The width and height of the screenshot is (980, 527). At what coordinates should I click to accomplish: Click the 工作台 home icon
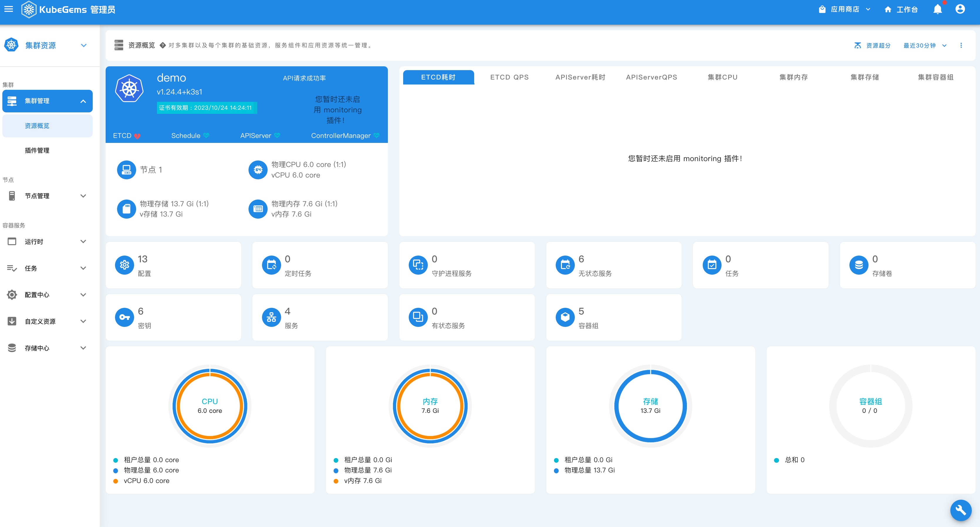pyautogui.click(x=888, y=9)
